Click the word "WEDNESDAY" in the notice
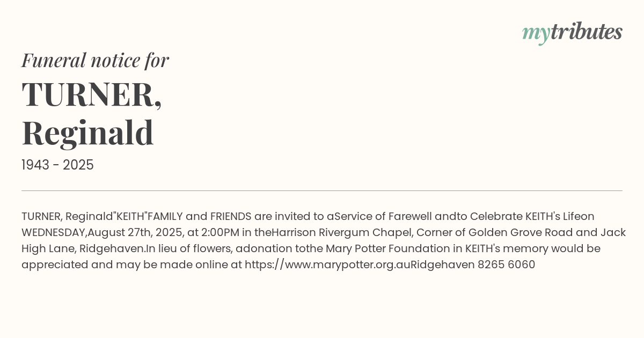This screenshot has width=644, height=338. tap(54, 232)
